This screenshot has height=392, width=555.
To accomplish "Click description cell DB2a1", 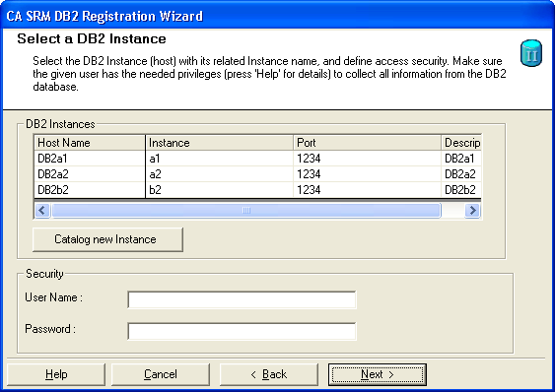I will [461, 159].
